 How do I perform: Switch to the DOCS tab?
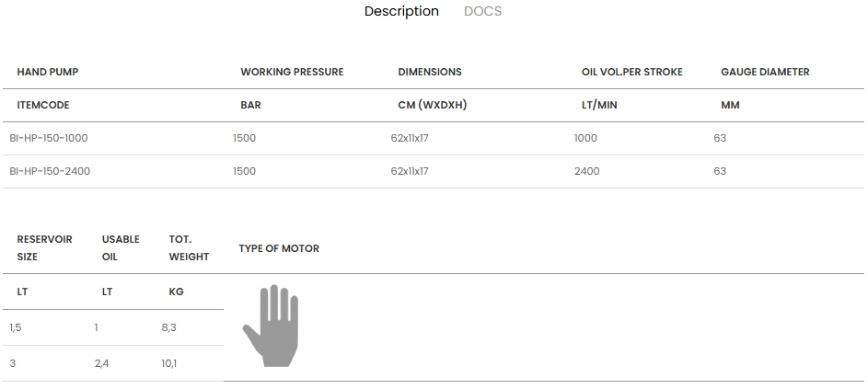pyautogui.click(x=482, y=12)
